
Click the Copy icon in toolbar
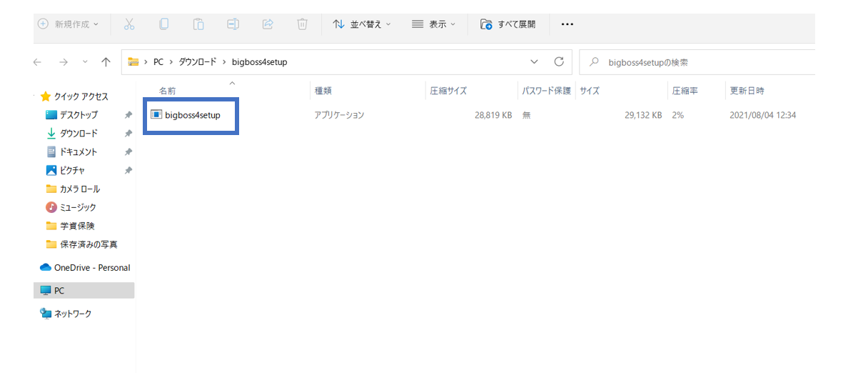point(163,24)
